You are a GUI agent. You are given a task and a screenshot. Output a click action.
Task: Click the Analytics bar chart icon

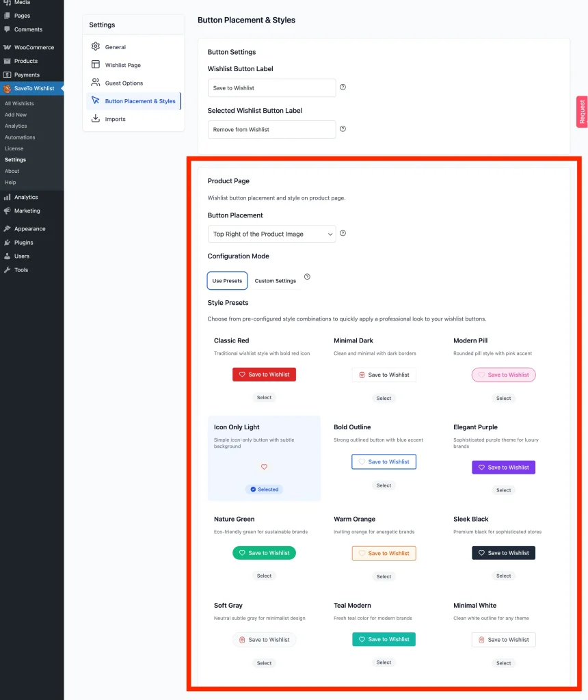7,197
